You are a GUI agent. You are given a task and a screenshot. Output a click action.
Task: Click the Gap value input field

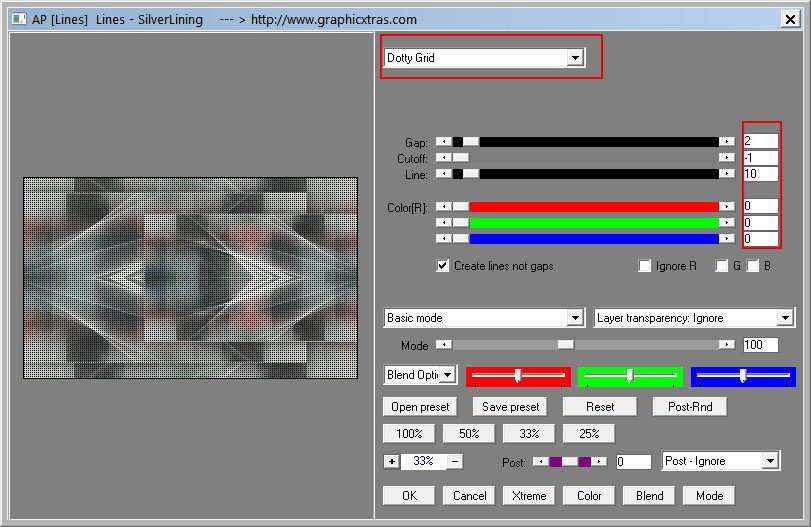[x=760, y=142]
